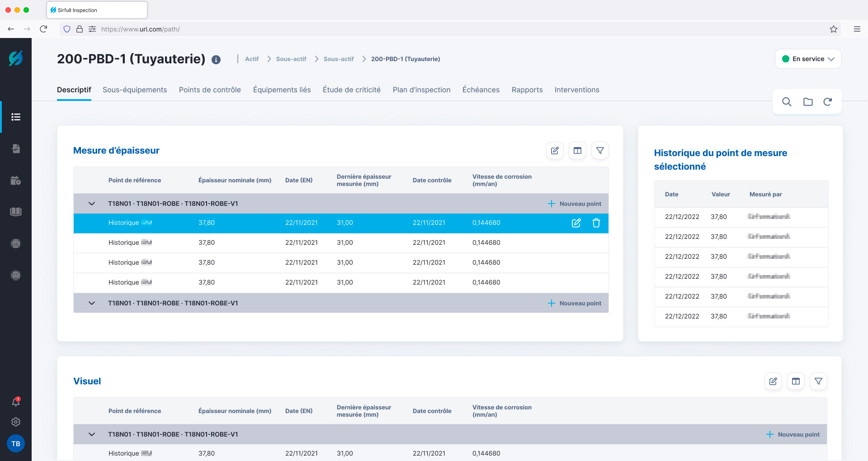Screen dimensions: 868x461
Task: Sort by Point de référence in Mesure table
Action: pos(135,180)
